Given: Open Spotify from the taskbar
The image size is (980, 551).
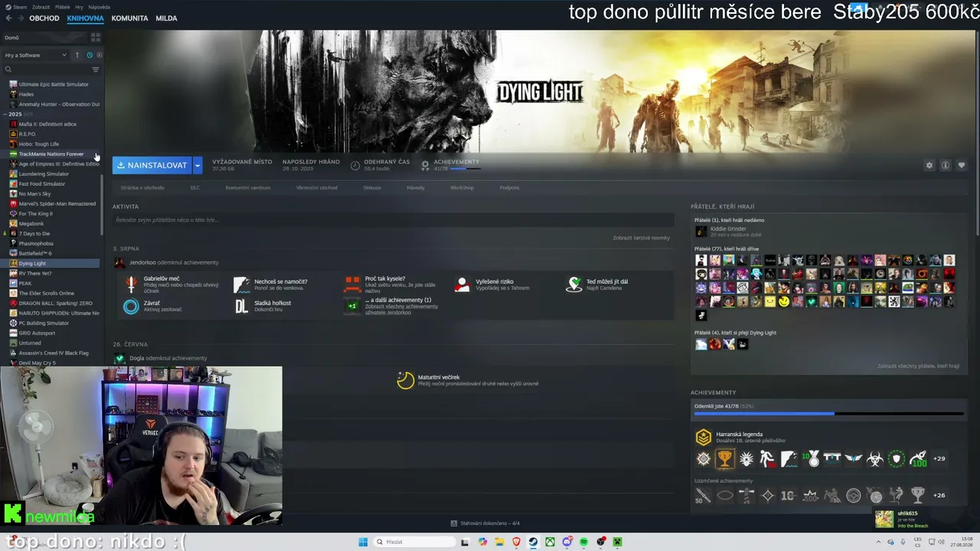Looking at the screenshot, I should [x=583, y=542].
